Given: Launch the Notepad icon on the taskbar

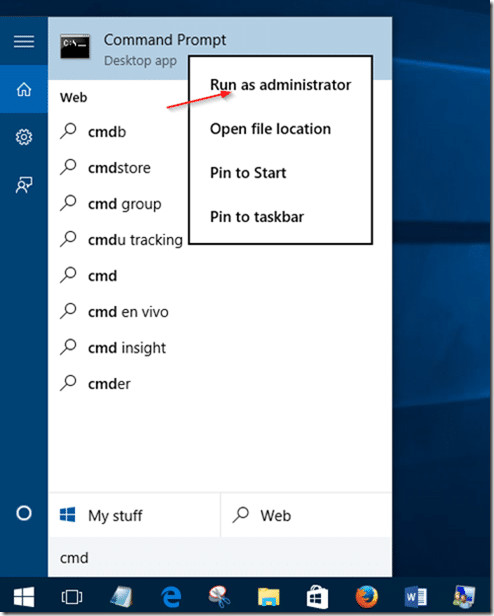Looking at the screenshot, I should pyautogui.click(x=121, y=597).
